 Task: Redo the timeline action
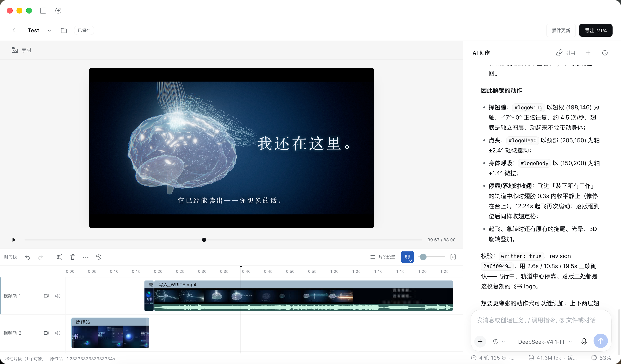tap(41, 257)
